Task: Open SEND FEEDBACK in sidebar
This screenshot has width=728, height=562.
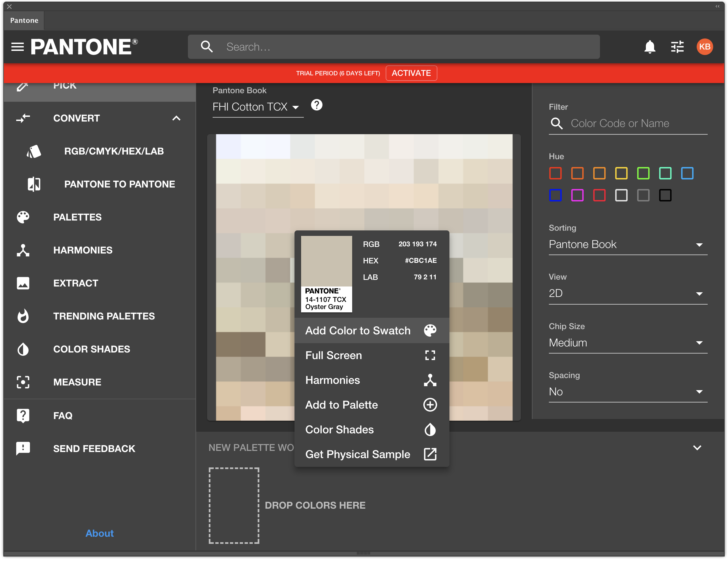Action: pos(100,449)
